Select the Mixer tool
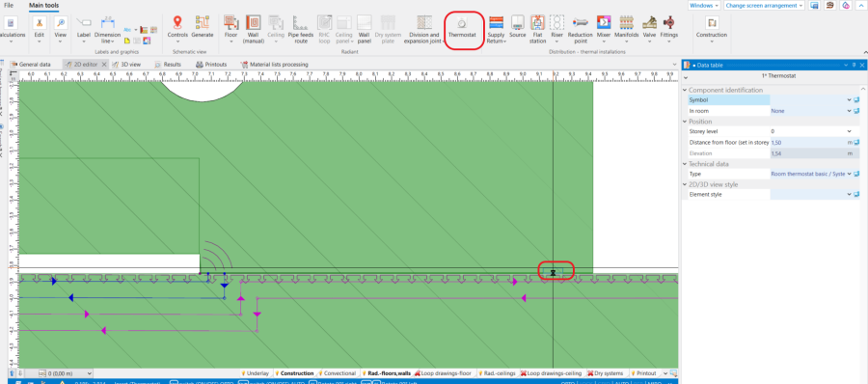Viewport: 868px width, 384px height. [604, 28]
